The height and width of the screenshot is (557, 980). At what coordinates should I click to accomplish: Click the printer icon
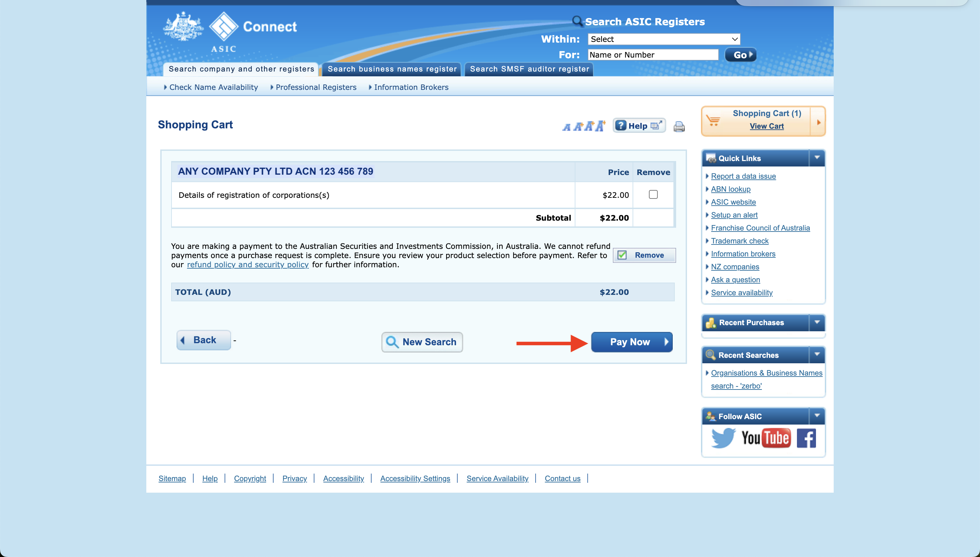(x=679, y=127)
